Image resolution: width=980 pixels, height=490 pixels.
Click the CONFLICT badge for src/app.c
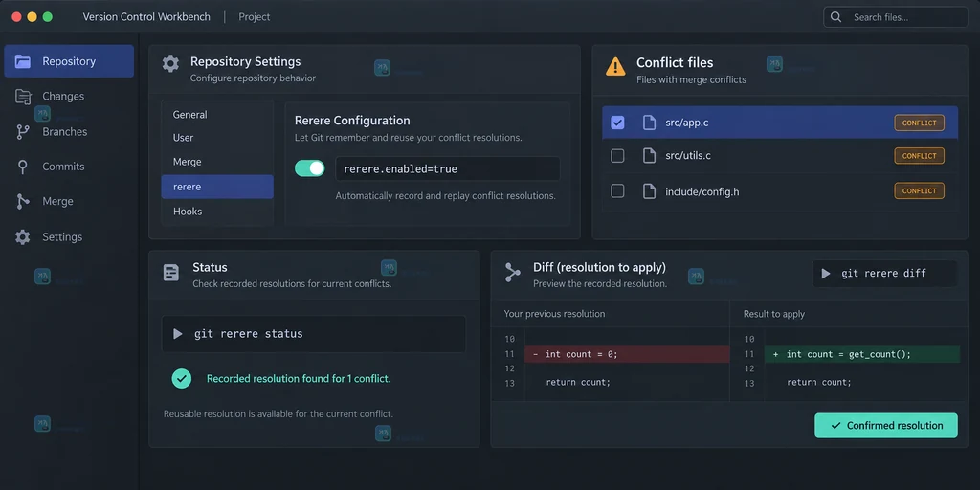919,122
